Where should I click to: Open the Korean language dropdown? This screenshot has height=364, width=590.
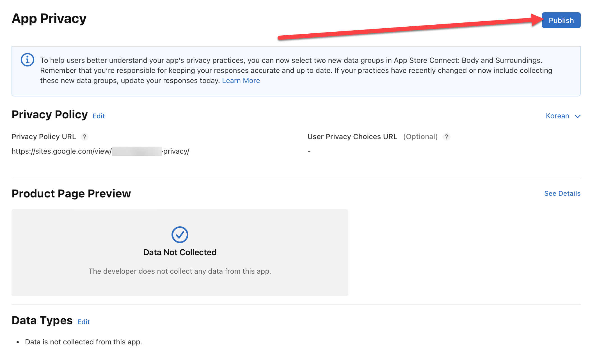557,116
